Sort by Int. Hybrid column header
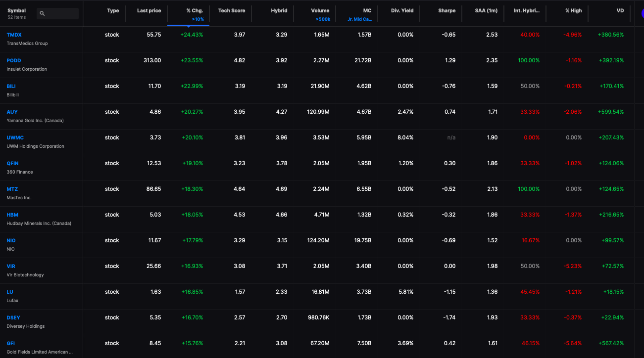The image size is (644, 358). coord(527,10)
